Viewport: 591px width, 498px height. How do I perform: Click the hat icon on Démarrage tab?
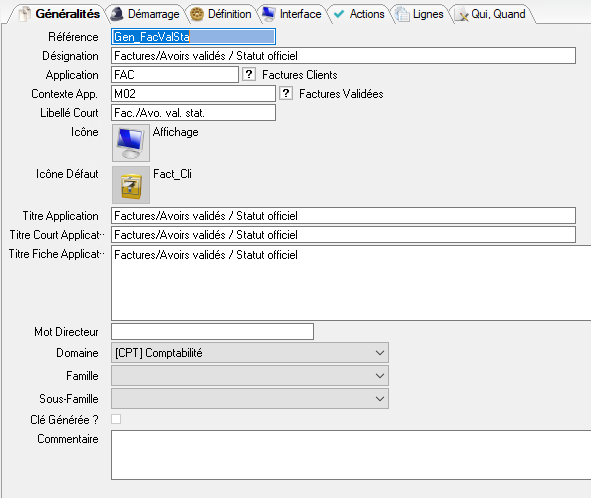(117, 14)
